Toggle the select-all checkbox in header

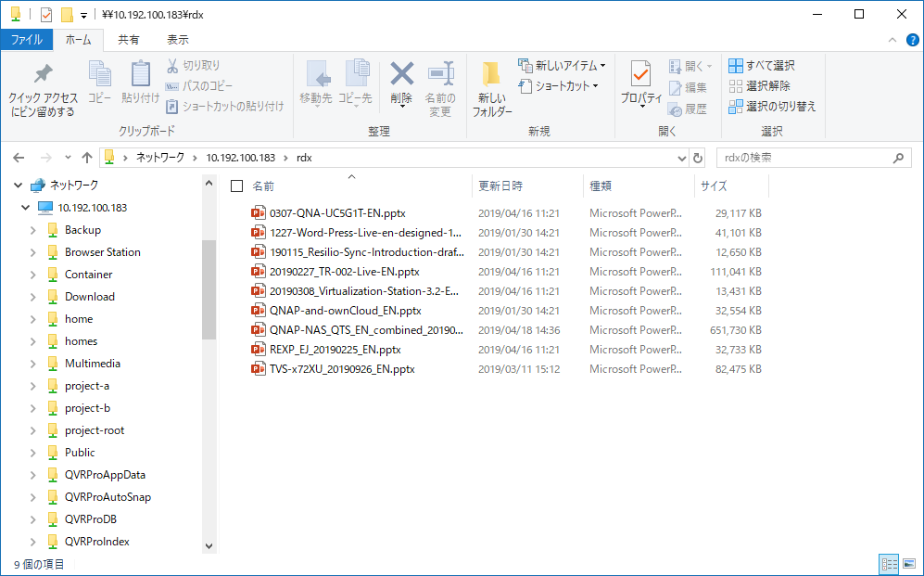[237, 186]
